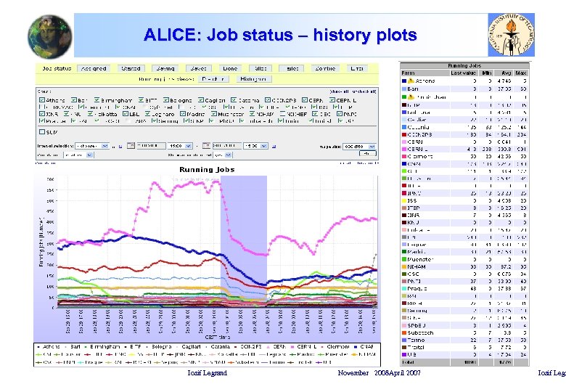Click the Caltech seal logo at top right
Viewport: 566px width, 392px height.
pyautogui.click(x=511, y=35)
